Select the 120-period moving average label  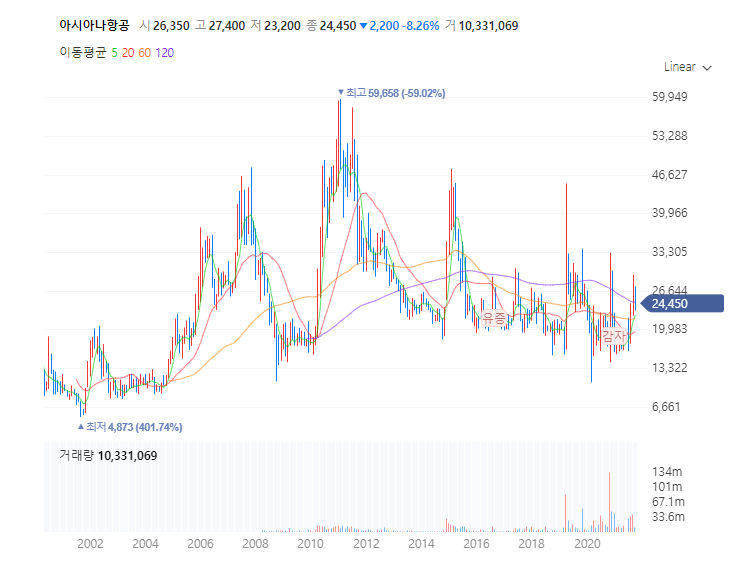pos(165,53)
